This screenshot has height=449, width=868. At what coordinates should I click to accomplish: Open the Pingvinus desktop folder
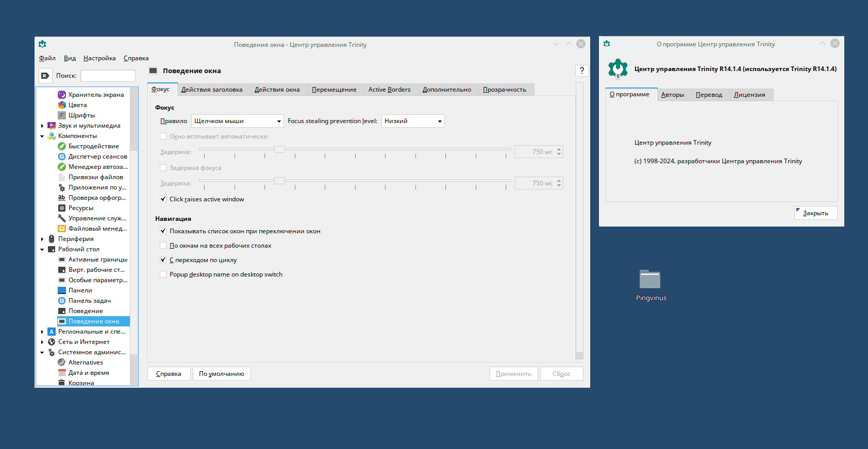click(x=650, y=280)
